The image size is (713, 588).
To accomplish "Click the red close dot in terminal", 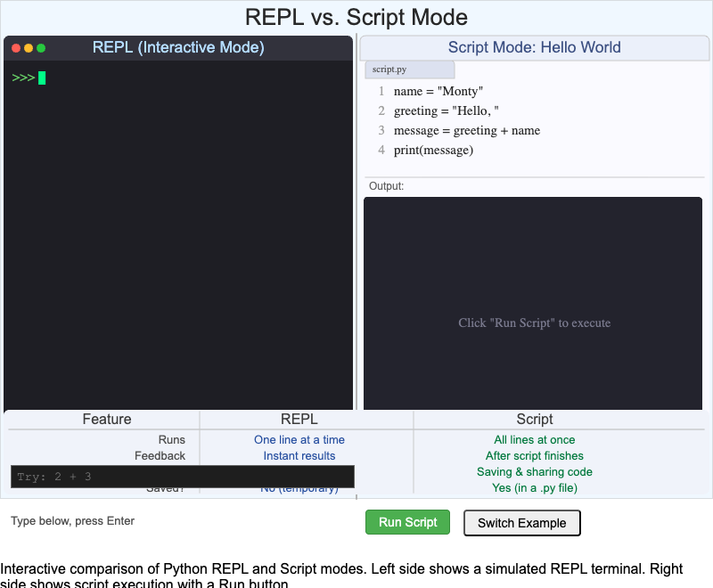I will pos(16,48).
